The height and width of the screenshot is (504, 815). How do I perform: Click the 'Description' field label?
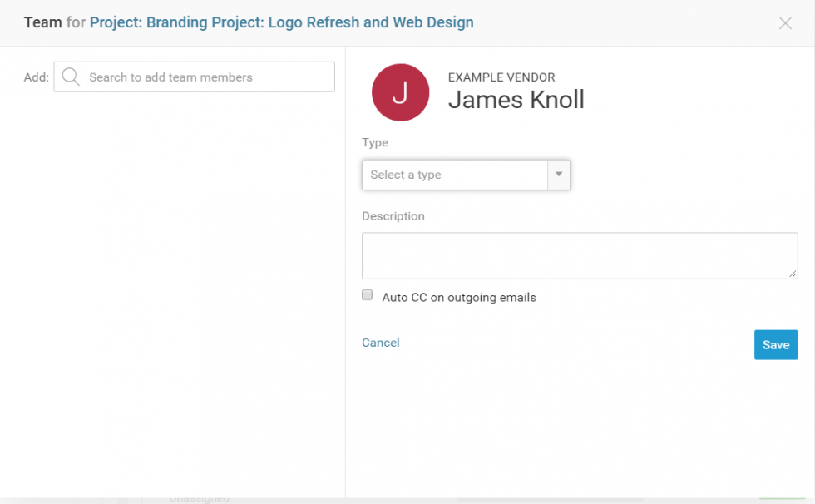(393, 216)
